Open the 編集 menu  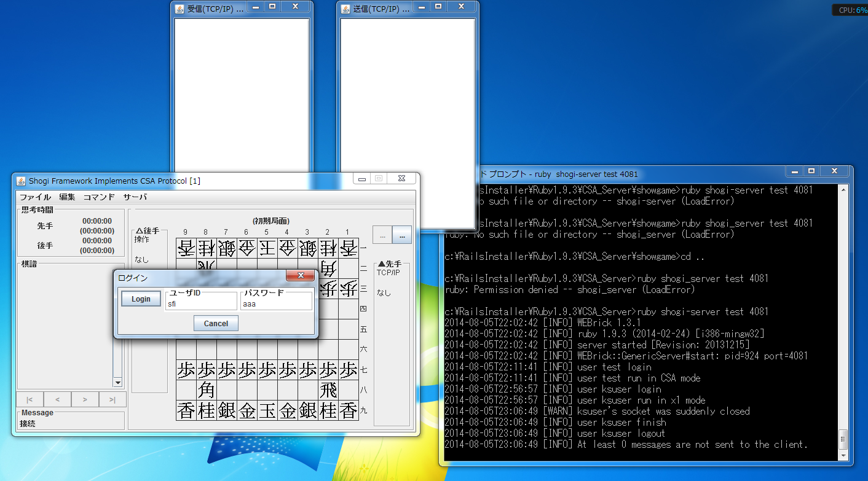coord(67,197)
